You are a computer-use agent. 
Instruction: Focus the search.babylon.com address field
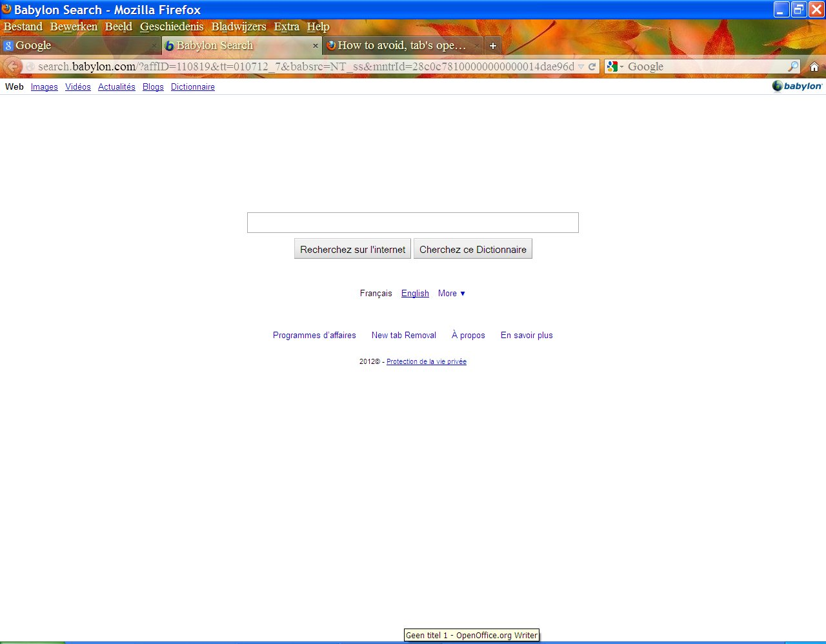[306, 66]
